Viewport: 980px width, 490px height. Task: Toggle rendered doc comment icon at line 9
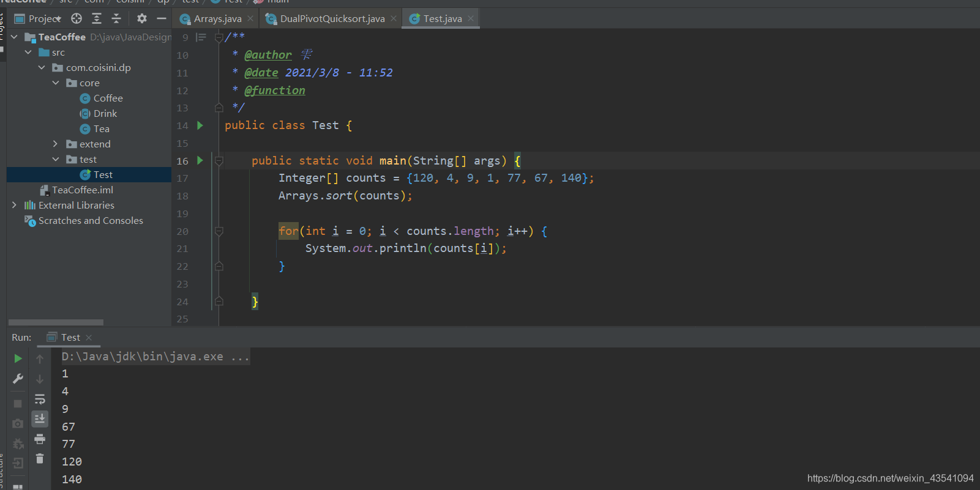tap(201, 37)
